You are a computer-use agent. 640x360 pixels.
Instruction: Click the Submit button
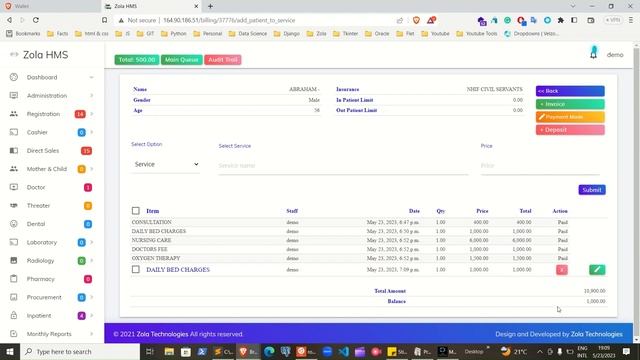(592, 190)
